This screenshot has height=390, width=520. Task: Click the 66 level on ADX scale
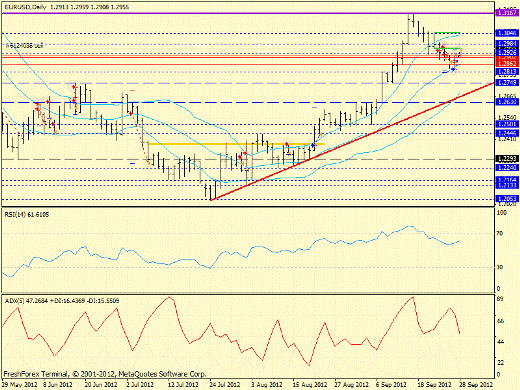pos(500,321)
